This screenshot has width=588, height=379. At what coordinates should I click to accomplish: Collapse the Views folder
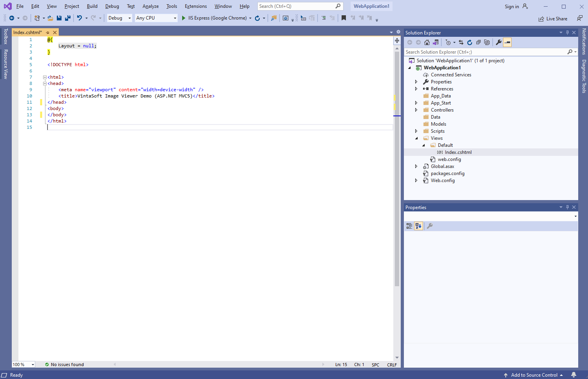(416, 138)
